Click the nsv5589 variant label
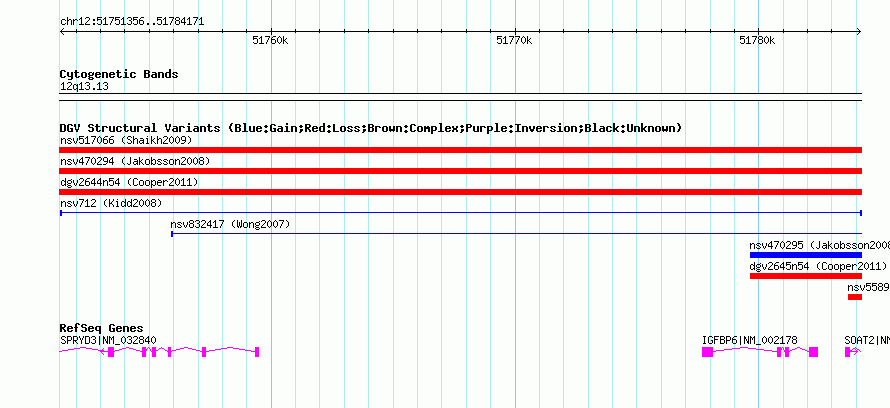This screenshot has height=408, width=890. 868,288
